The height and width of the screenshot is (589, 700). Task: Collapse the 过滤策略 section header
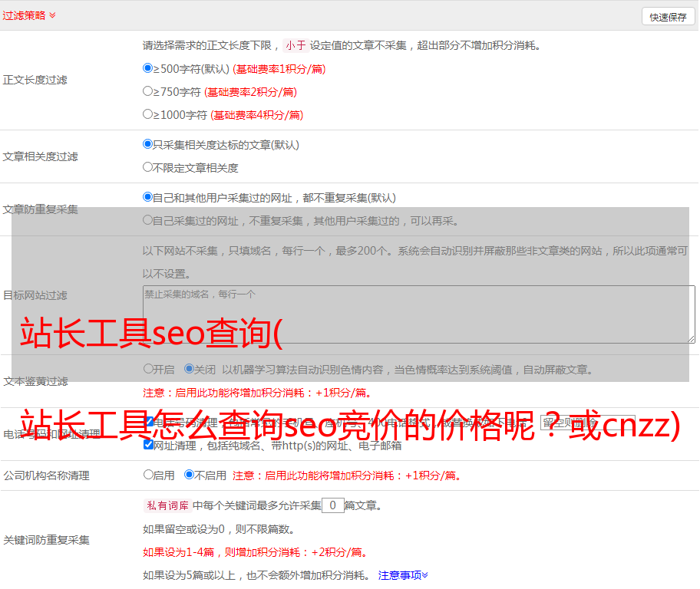pos(29,15)
